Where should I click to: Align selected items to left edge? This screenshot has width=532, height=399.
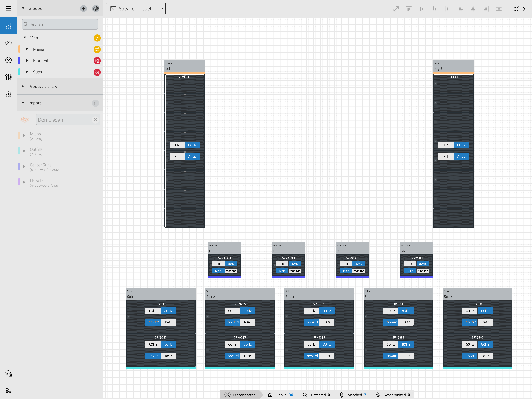(460, 9)
